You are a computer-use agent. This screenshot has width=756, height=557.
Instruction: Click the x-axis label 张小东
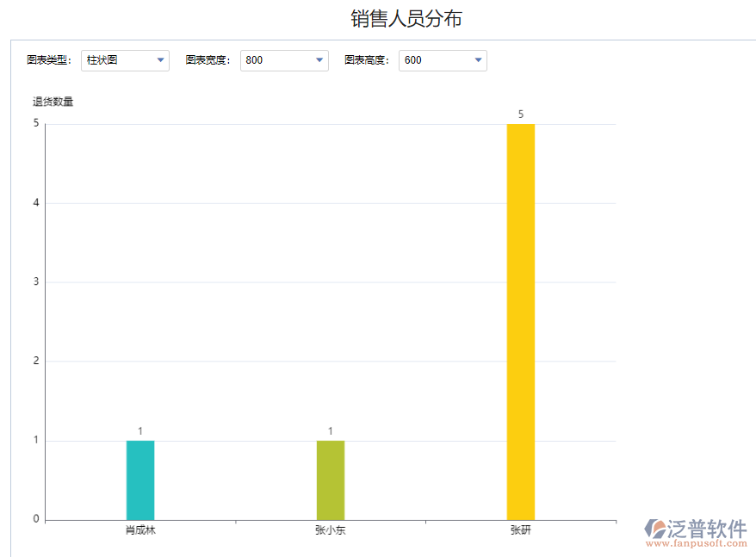pos(332,530)
